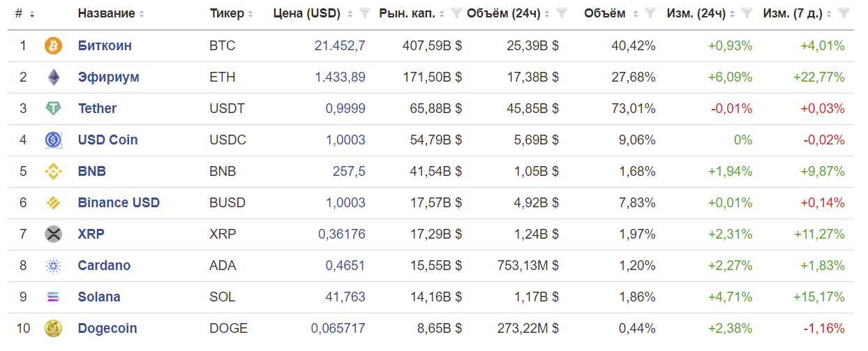Click the BNB yellow logo icon

tap(54, 172)
